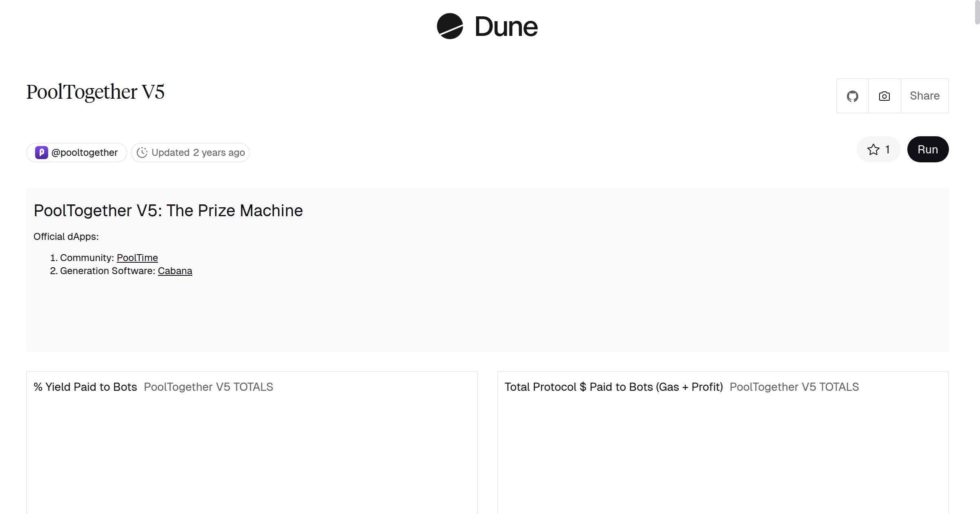Screen dimensions: 980x514
Task: Open the GitHub repository icon
Action: (852, 96)
